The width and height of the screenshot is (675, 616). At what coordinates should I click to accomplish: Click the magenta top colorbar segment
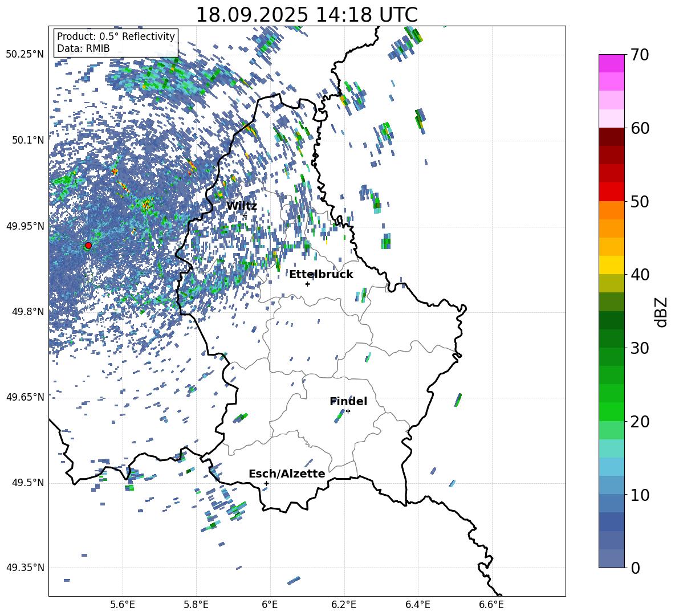(x=612, y=64)
